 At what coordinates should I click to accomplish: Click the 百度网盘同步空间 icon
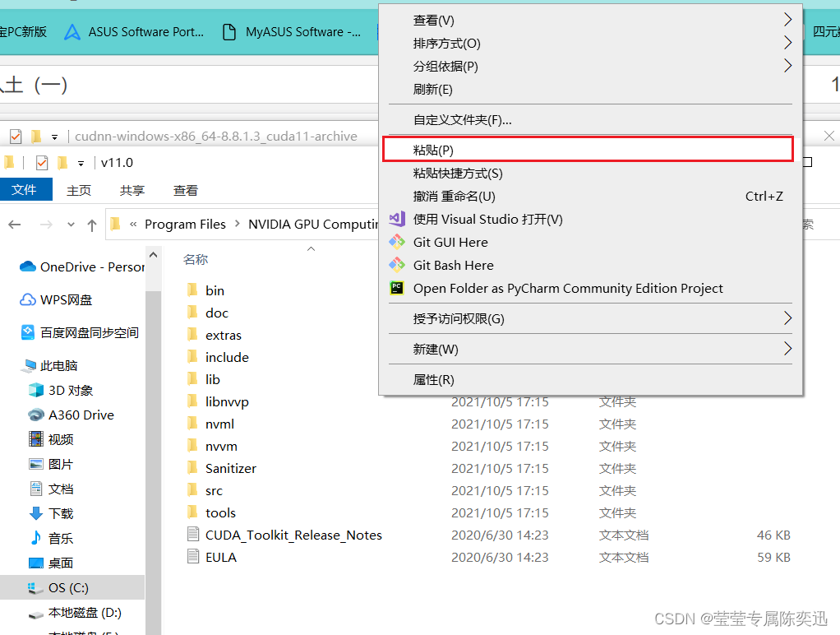tap(28, 332)
